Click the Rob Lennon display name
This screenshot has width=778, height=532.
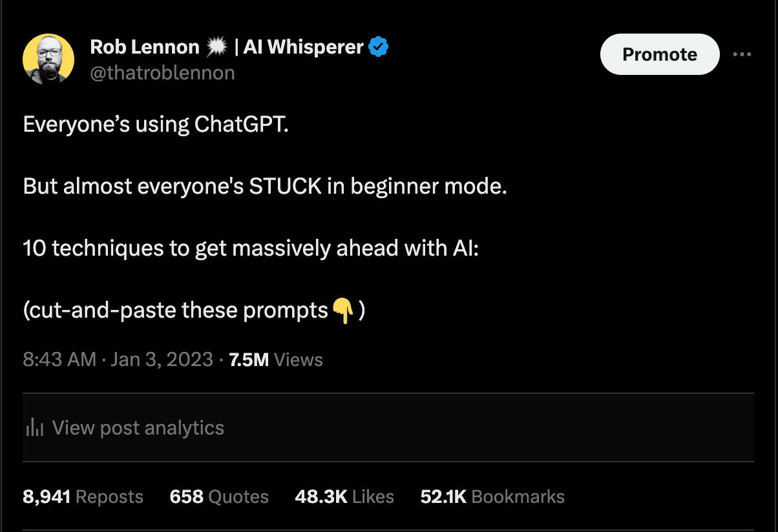(145, 46)
